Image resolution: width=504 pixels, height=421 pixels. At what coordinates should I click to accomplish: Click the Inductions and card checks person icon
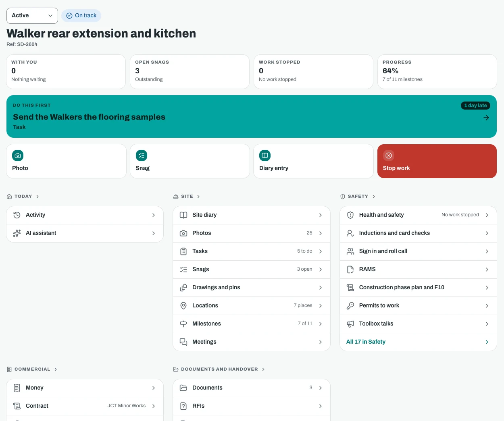[x=350, y=233]
